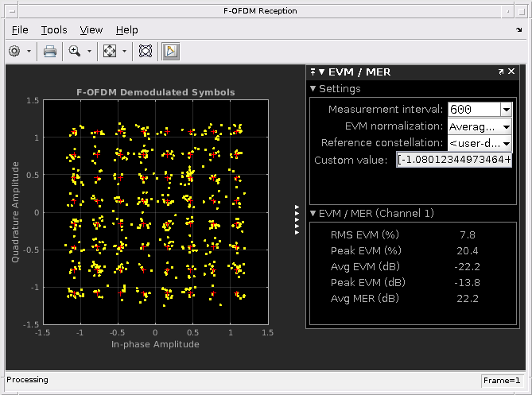Select the zoom in tool

point(74,51)
